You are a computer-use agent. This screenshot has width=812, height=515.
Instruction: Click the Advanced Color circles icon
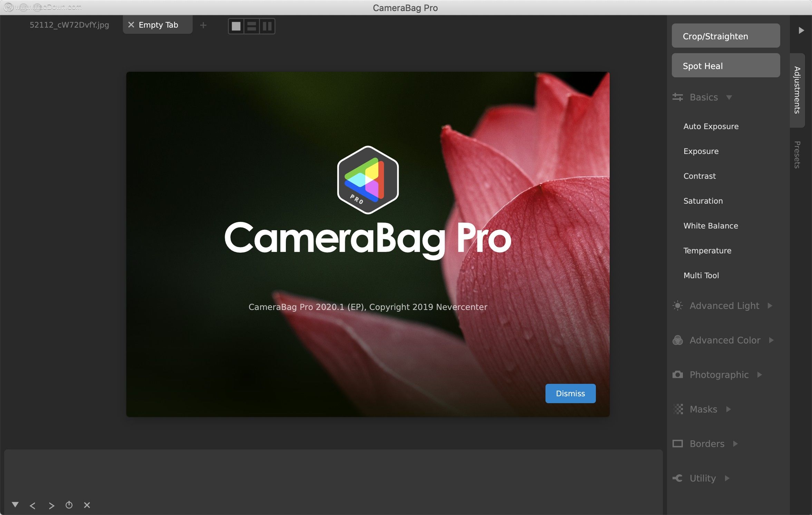[678, 340]
